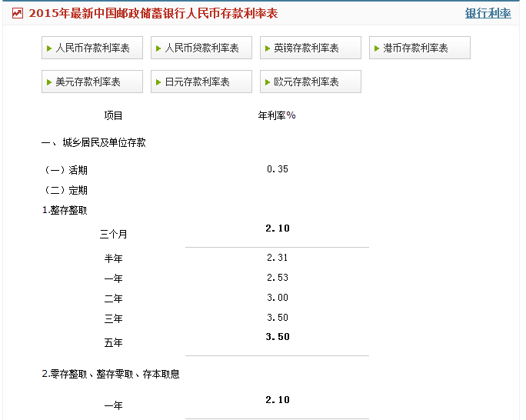The height and width of the screenshot is (420, 526).
Task: Open the 银行利率 link
Action: point(488,13)
